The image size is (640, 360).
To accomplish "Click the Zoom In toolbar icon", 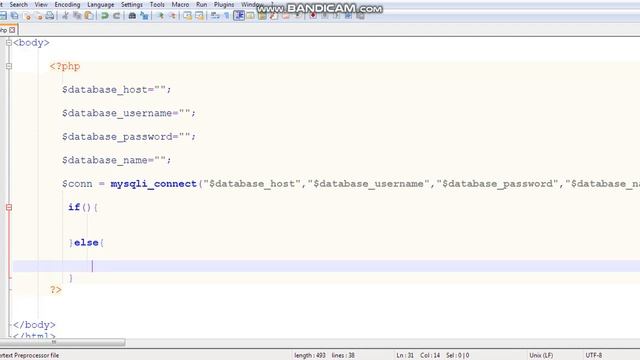I will (160, 16).
